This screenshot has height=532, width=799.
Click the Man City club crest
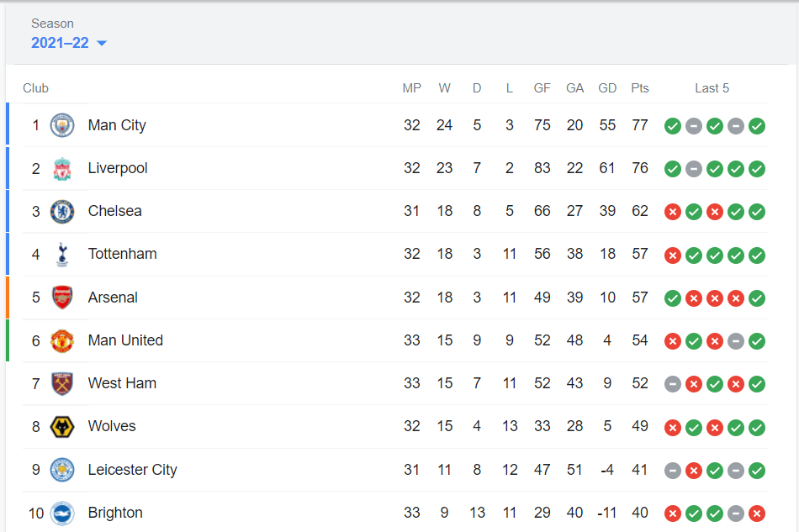[x=62, y=125]
